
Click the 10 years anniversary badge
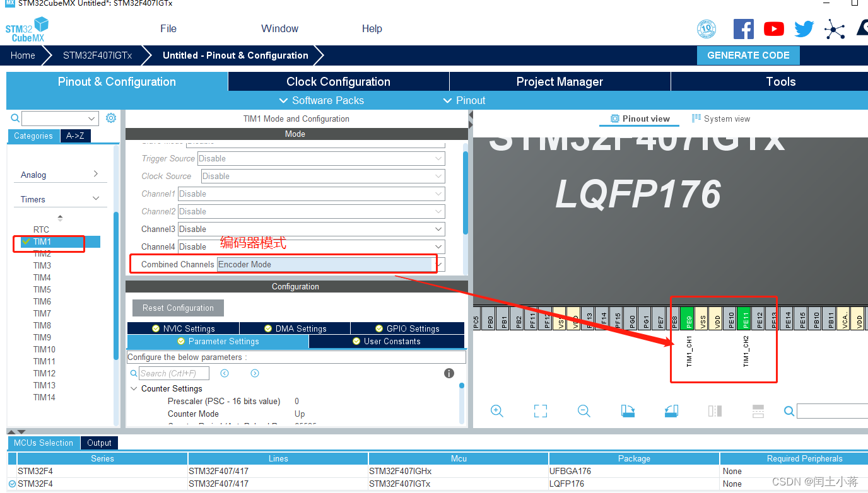click(707, 29)
